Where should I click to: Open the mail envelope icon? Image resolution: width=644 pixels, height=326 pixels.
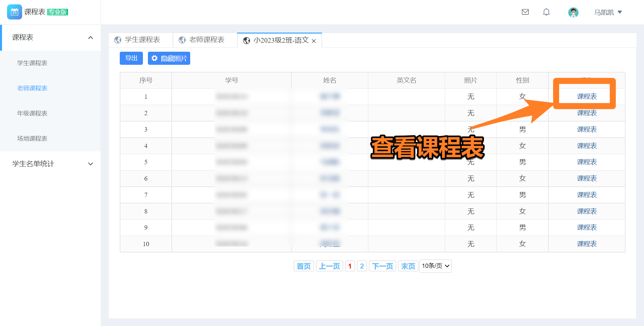coord(525,12)
